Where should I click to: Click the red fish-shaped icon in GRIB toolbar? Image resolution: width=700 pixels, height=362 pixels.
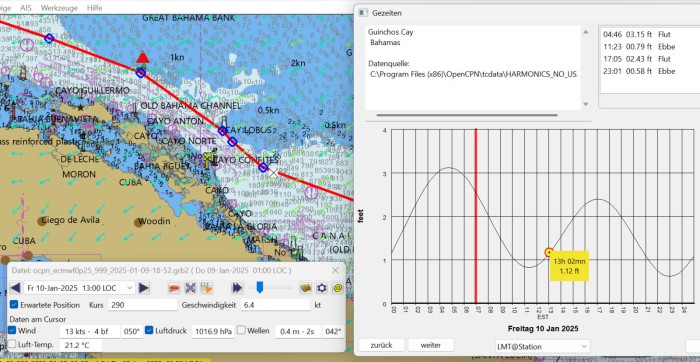click(174, 288)
